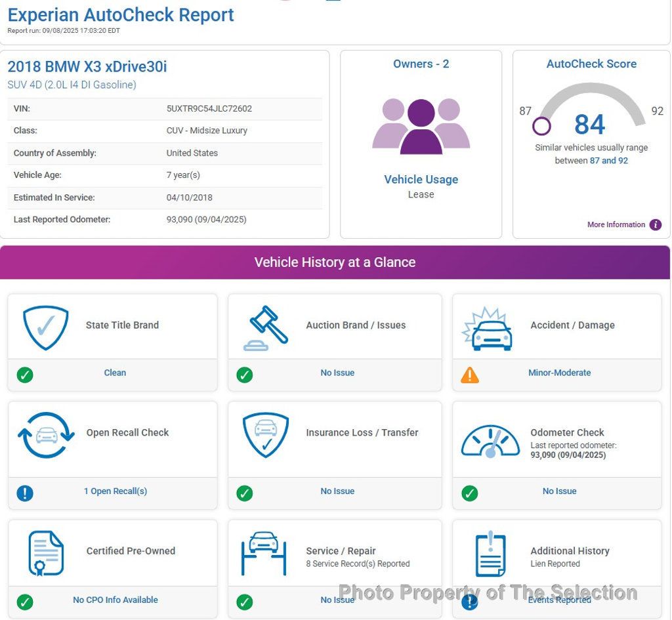The image size is (672, 620).
Task: Click the State Title Brand label
Action: (x=122, y=325)
